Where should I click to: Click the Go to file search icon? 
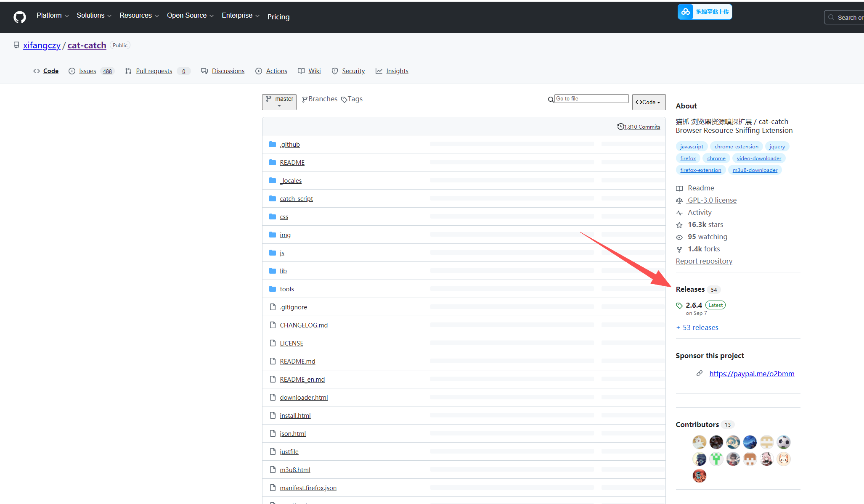tap(551, 100)
